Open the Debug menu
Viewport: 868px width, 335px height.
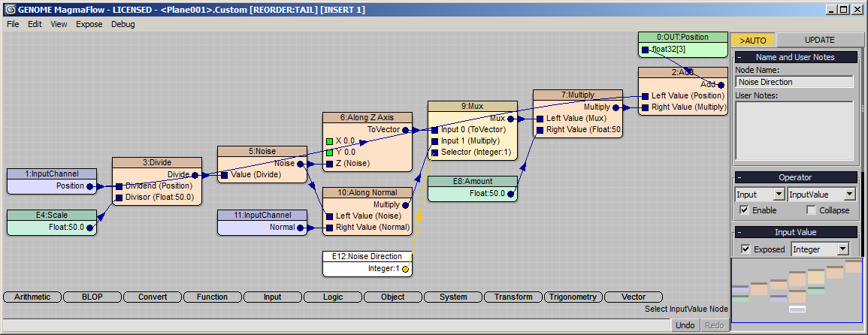coord(123,24)
